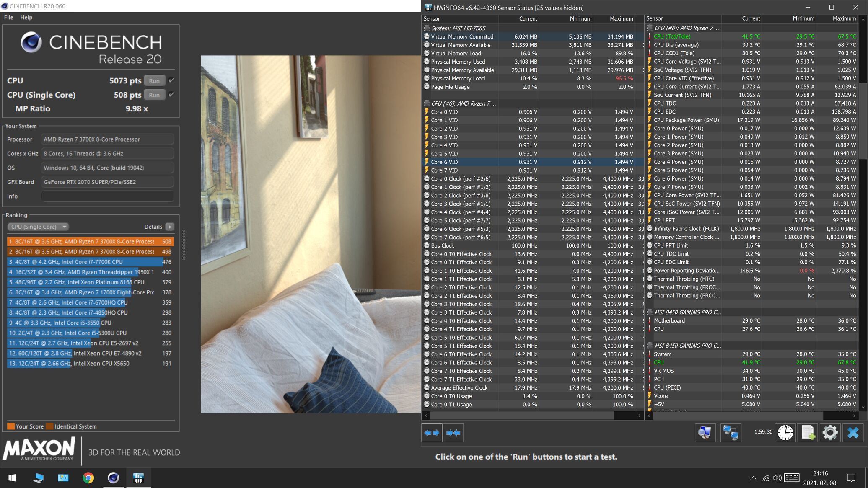
Task: Open Cinebench File menu
Action: 9,17
